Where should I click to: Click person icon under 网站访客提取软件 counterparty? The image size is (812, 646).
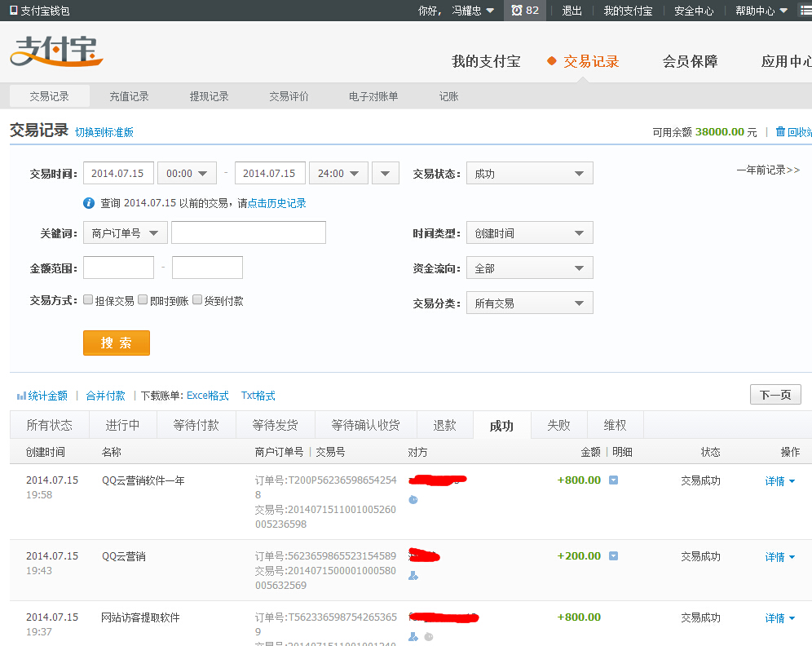(x=413, y=636)
